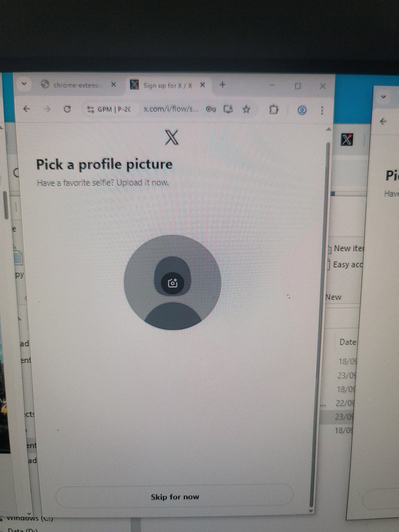Close the chrome-extension tab

(113, 84)
